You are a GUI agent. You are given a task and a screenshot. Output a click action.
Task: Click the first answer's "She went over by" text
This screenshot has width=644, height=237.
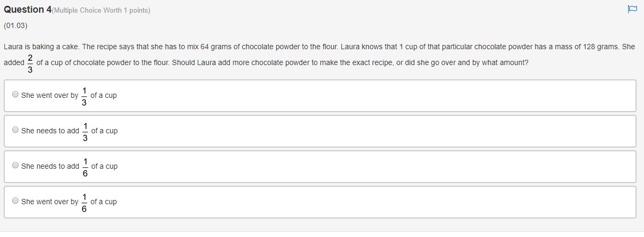(x=50, y=96)
